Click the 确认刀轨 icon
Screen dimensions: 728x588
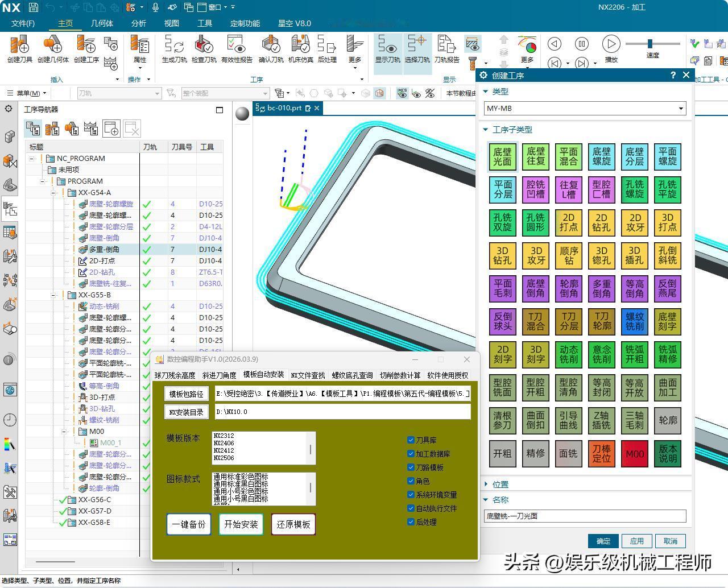coord(271,48)
